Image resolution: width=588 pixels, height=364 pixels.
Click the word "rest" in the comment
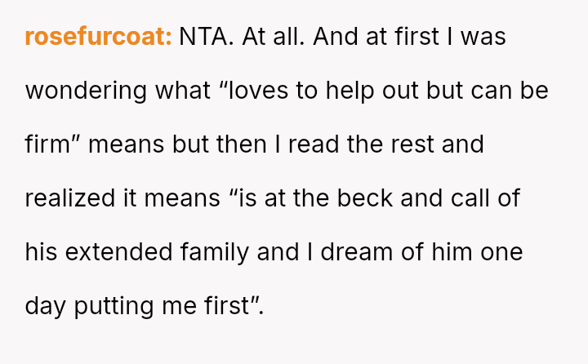click(415, 144)
